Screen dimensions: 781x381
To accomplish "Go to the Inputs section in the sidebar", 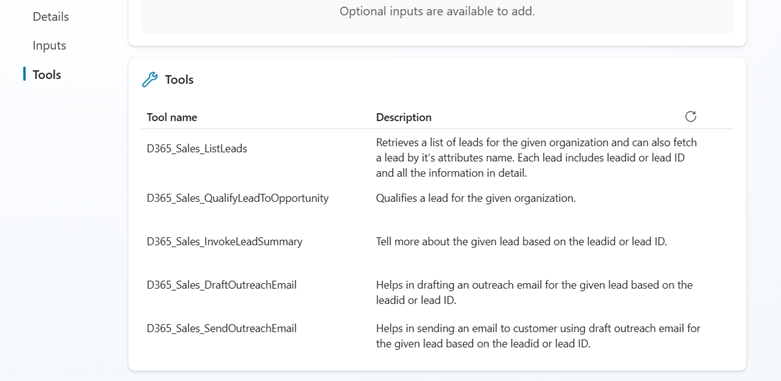I will pos(49,46).
